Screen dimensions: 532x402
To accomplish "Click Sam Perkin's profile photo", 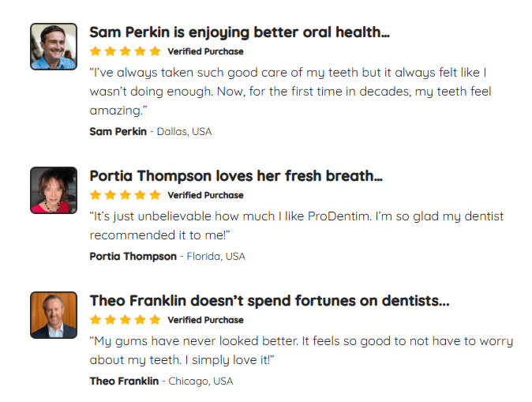I will [54, 47].
